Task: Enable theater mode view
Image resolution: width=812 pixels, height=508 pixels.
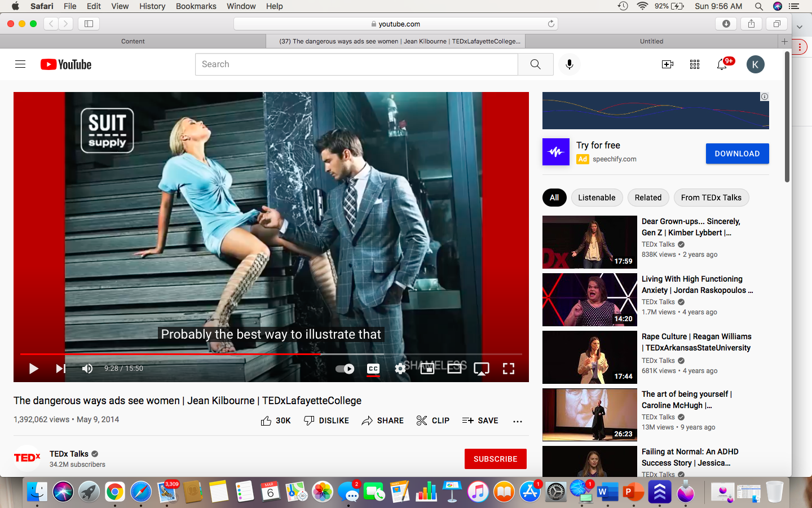Action: click(454, 369)
